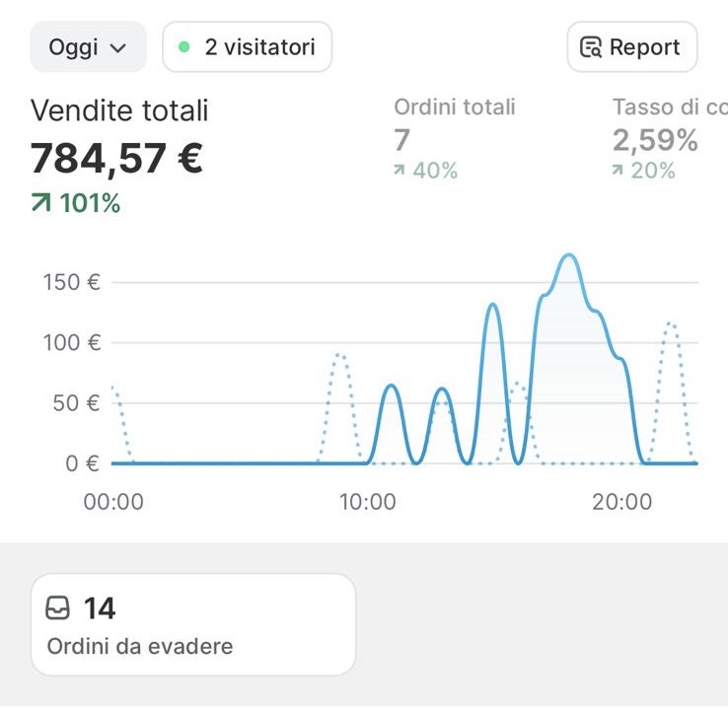Open the 14 Ordini da evadere card
This screenshot has height=708, width=728.
[x=193, y=624]
